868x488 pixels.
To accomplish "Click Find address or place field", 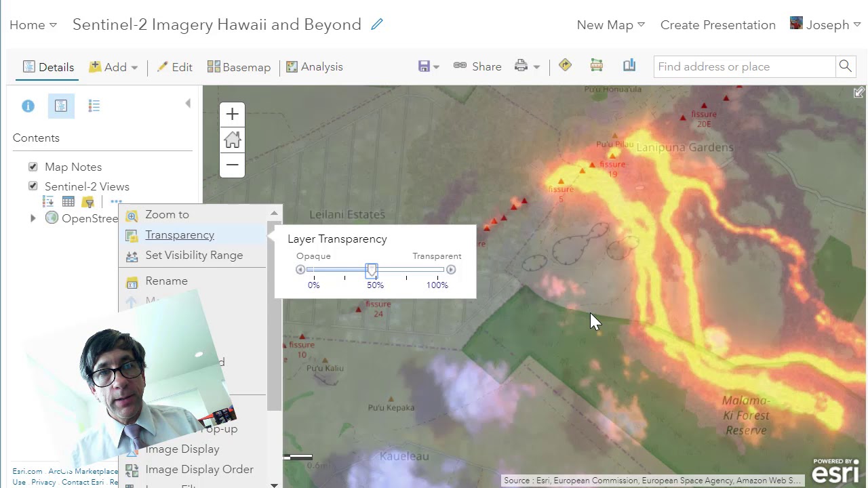I will 745,66.
